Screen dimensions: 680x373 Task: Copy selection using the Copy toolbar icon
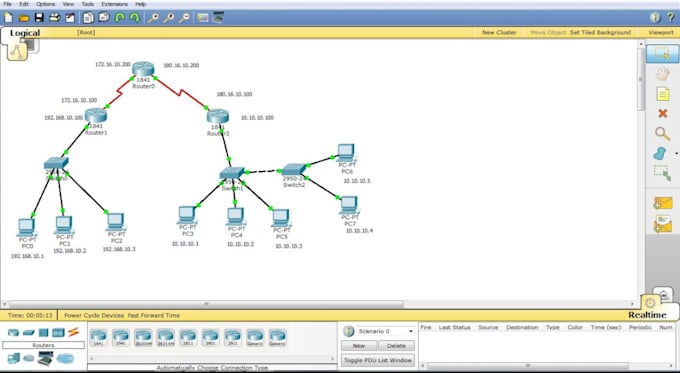tap(88, 18)
